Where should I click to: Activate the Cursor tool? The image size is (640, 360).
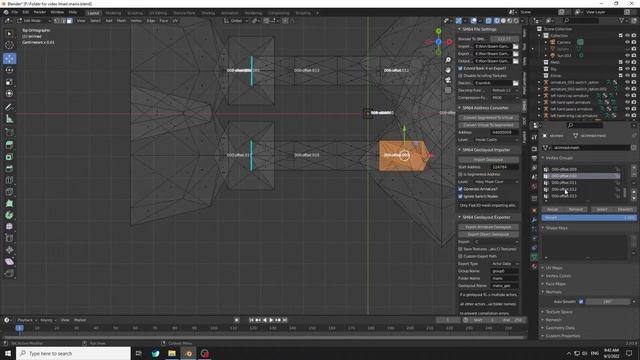point(9,45)
